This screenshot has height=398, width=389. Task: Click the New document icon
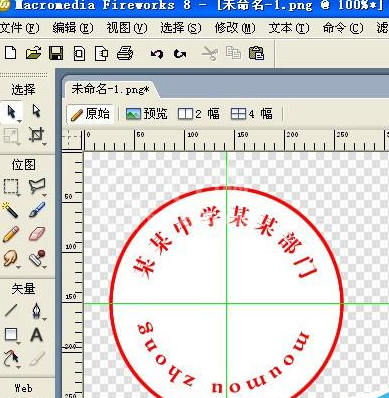coord(10,53)
